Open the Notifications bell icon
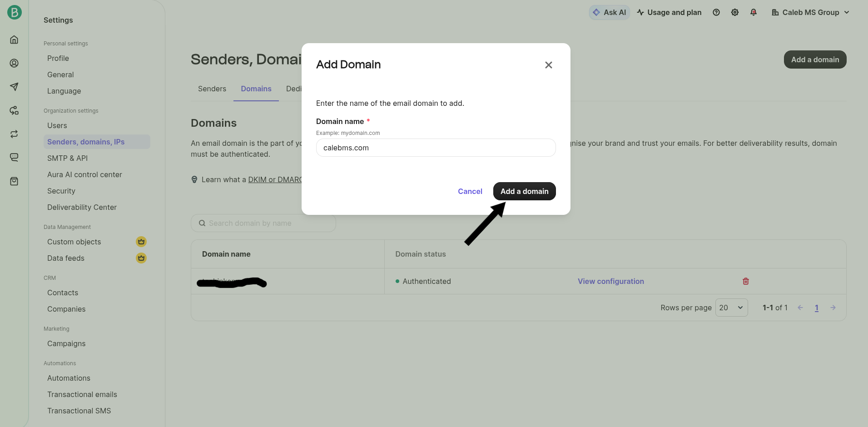The height and width of the screenshot is (427, 868). point(754,12)
